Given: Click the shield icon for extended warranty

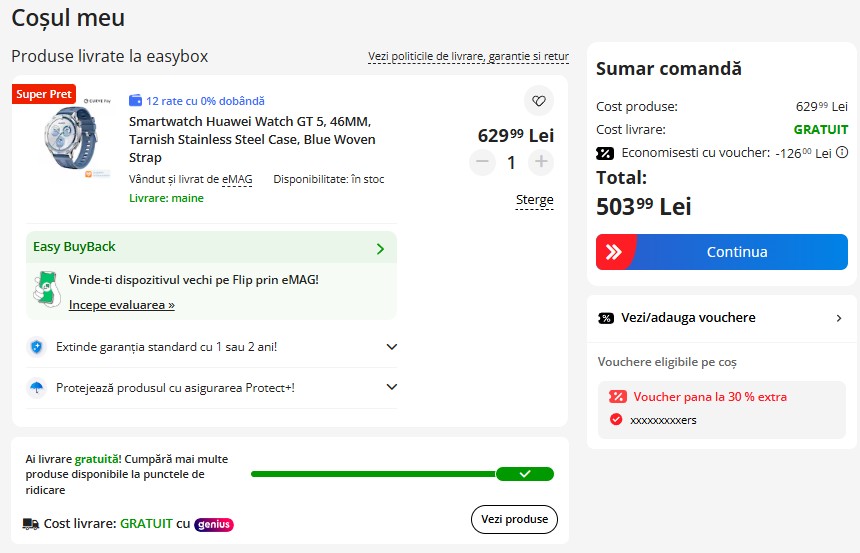Looking at the screenshot, I should pyautogui.click(x=37, y=347).
